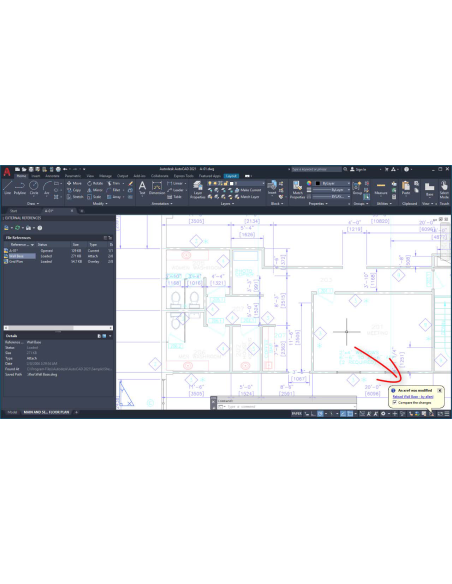Click the Linear dimension tool
452x584 pixels.
click(175, 183)
